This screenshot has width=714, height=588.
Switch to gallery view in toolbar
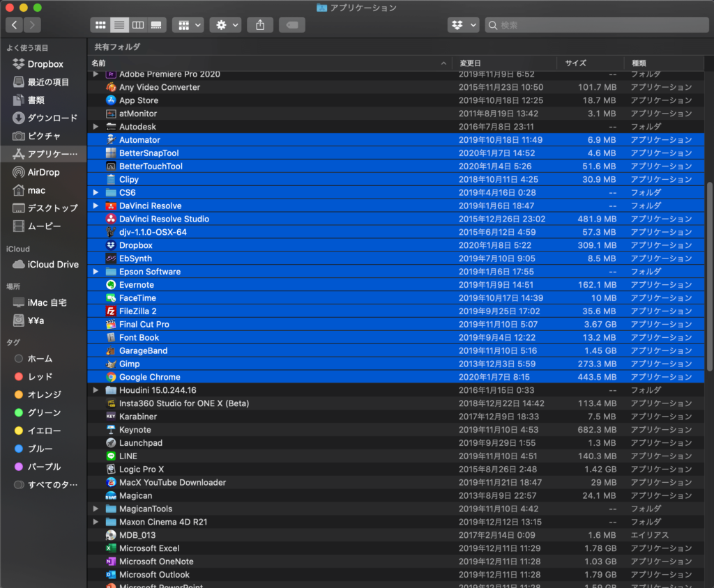click(156, 25)
